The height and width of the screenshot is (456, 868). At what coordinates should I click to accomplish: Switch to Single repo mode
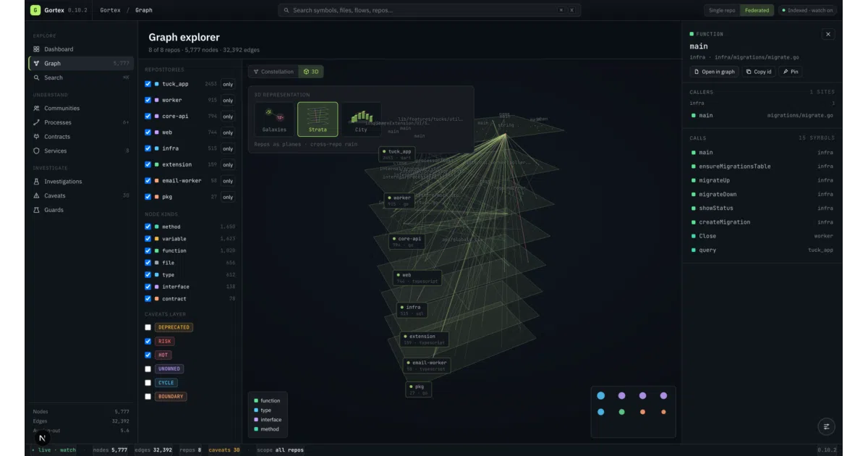722,10
